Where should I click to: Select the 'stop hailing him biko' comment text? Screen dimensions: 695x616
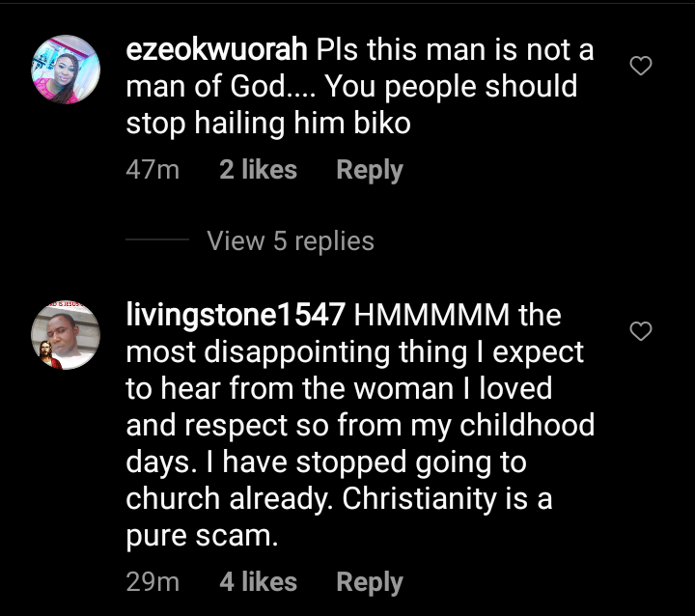(268, 124)
